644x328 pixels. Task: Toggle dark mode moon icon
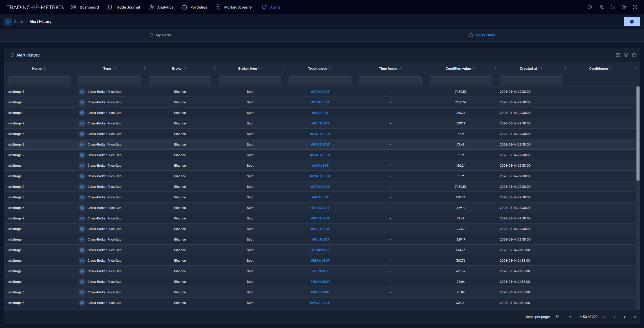point(613,7)
